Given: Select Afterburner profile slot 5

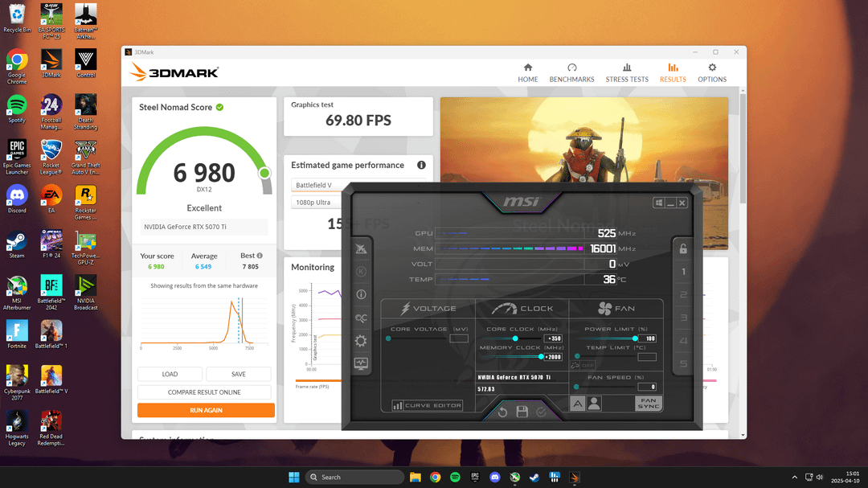Looking at the screenshot, I should click(x=683, y=364).
